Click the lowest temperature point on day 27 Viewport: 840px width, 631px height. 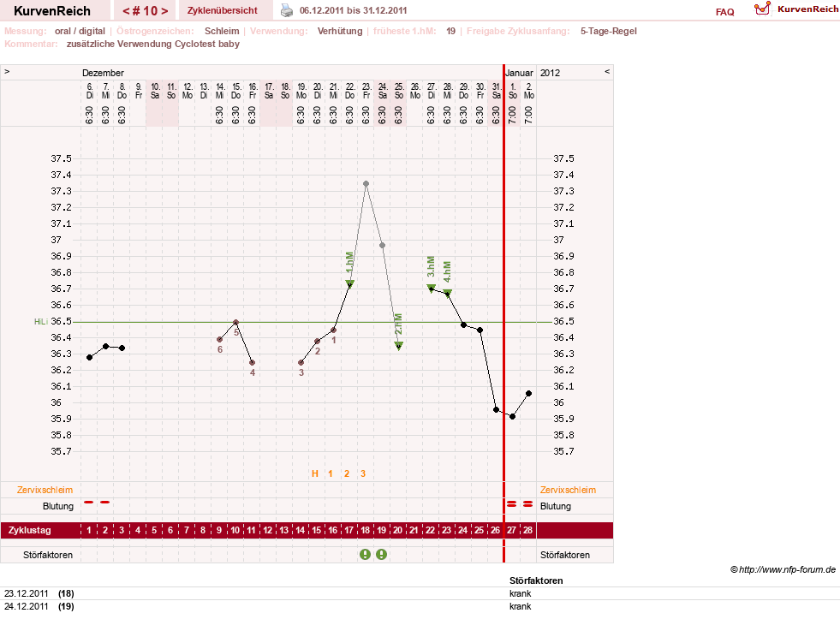513,416
